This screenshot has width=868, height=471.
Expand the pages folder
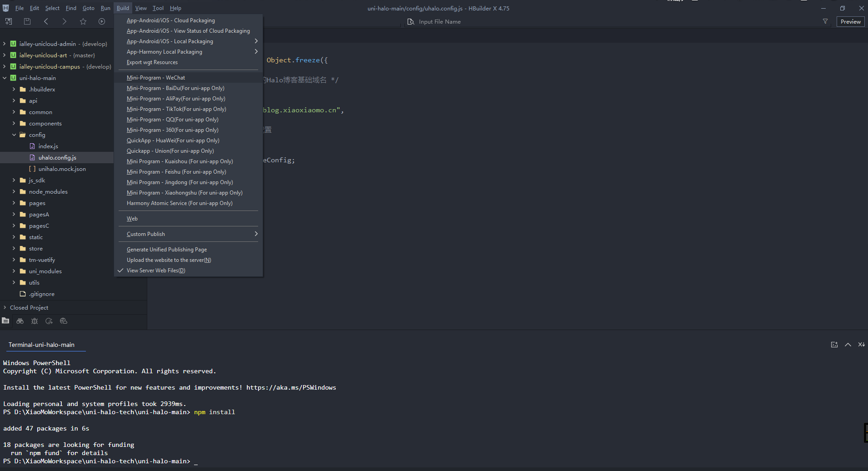(x=14, y=203)
